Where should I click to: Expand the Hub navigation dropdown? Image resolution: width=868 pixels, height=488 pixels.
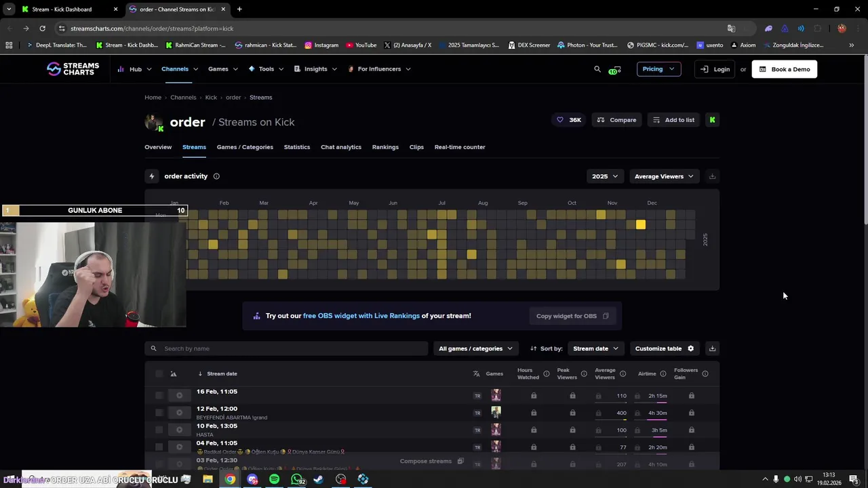pos(134,69)
